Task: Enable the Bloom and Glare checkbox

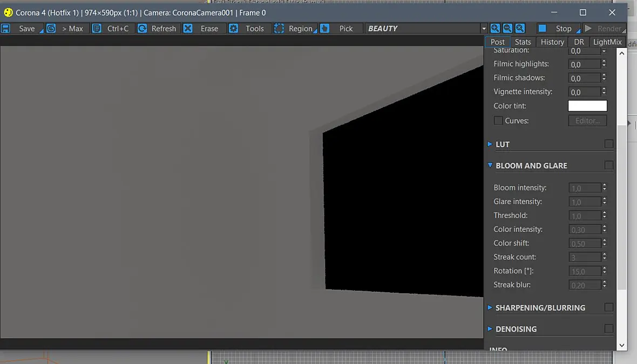Action: click(608, 165)
